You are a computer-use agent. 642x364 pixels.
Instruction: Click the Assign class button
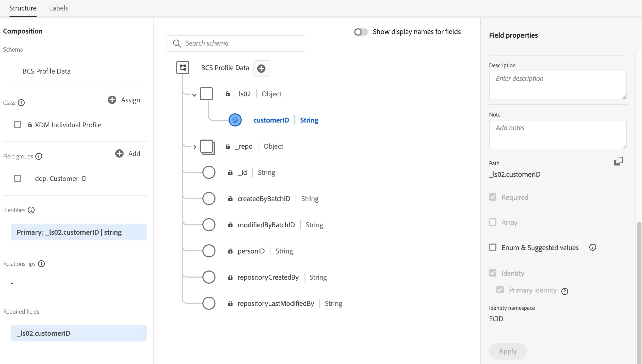(124, 100)
